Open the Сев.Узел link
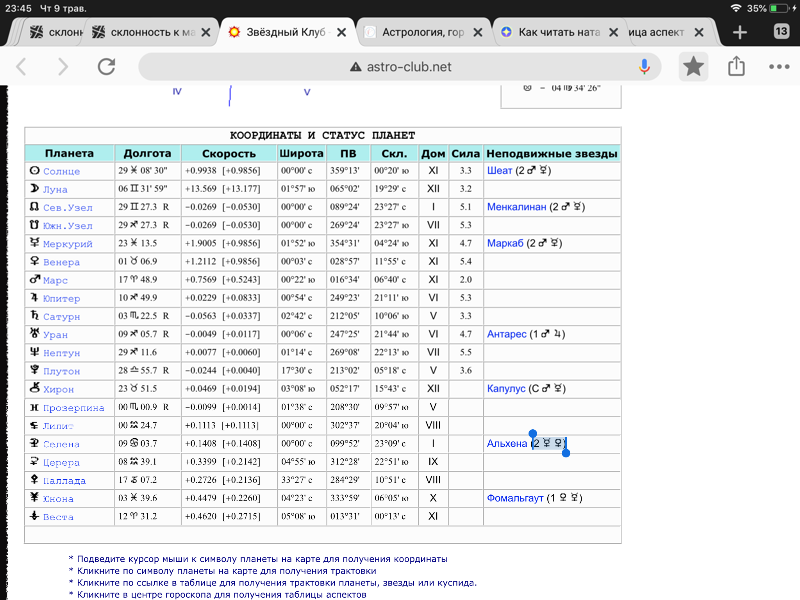Screen dimensions: 800x600 click(68, 208)
